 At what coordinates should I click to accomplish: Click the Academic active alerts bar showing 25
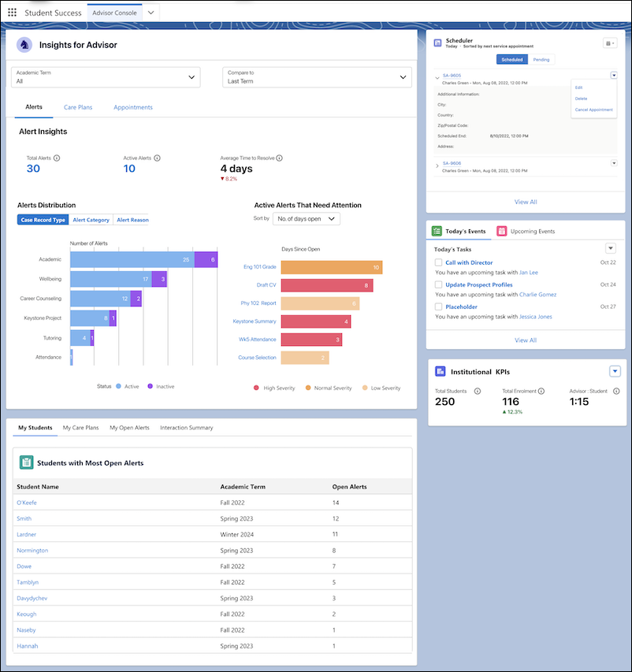[x=132, y=260]
